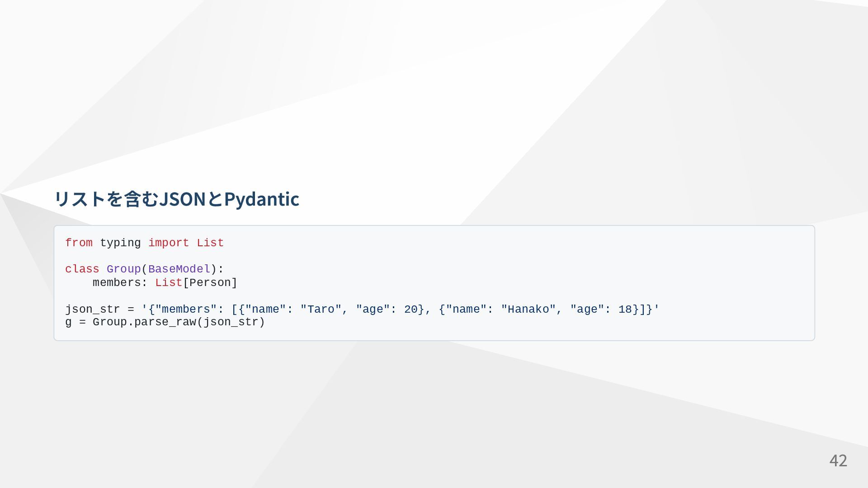Click the "import" keyword in the code
Viewport: 868px width, 488px height.
click(x=169, y=243)
